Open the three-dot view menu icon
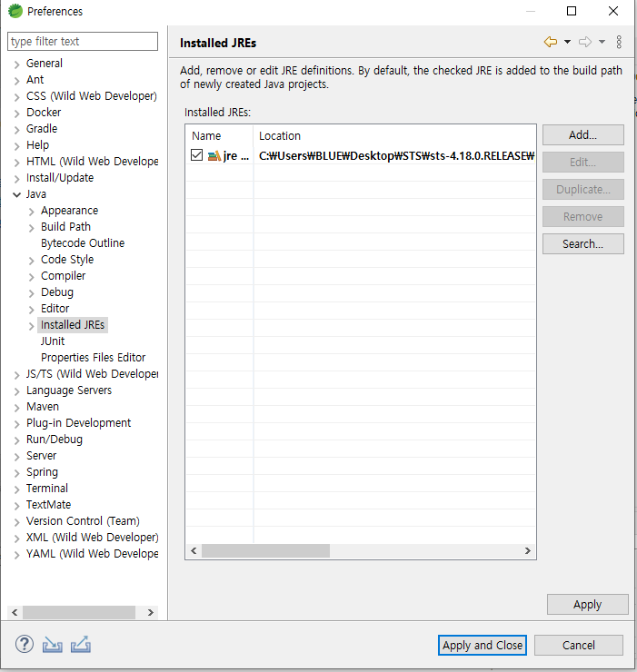 pyautogui.click(x=619, y=42)
